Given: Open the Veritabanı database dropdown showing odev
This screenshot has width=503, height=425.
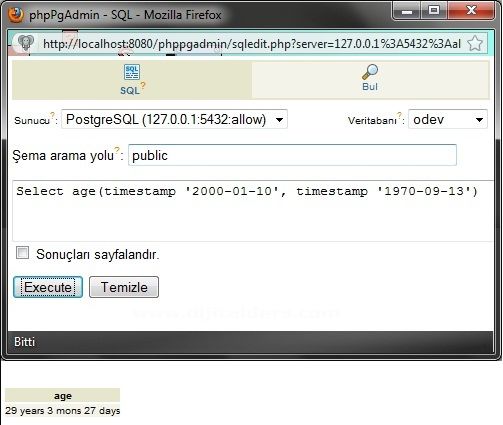Looking at the screenshot, I should pyautogui.click(x=448, y=119).
